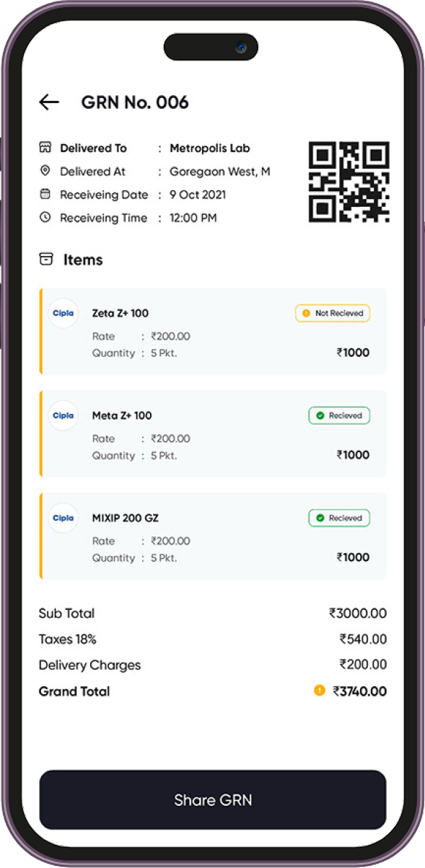Click the Delivered At location pin icon

click(45, 171)
